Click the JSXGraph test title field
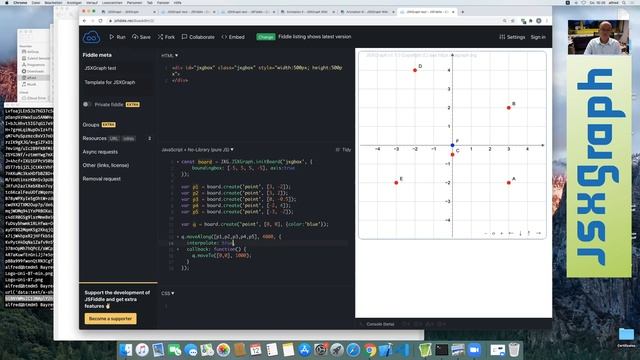The image size is (640, 360). pos(118,68)
